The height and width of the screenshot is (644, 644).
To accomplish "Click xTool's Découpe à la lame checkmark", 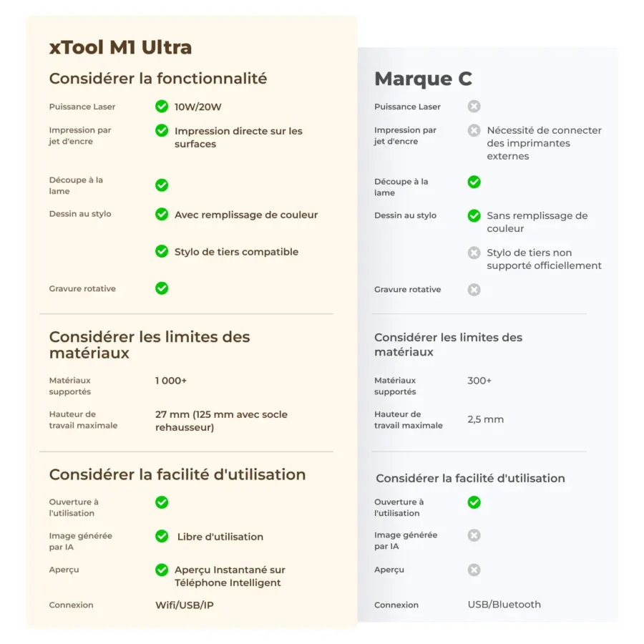I will pos(162,185).
